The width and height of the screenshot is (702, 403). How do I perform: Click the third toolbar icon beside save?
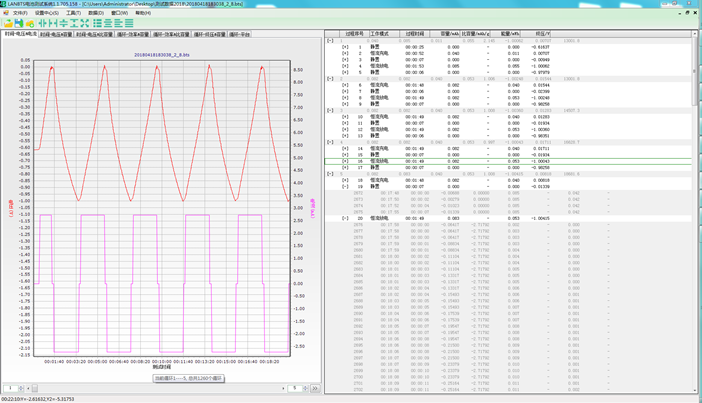click(x=30, y=23)
